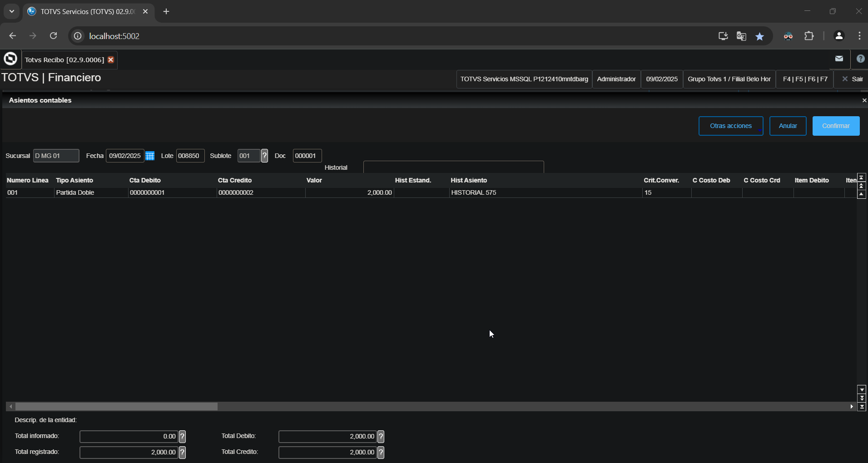Click the help icon beside Total Credito

tap(381, 452)
